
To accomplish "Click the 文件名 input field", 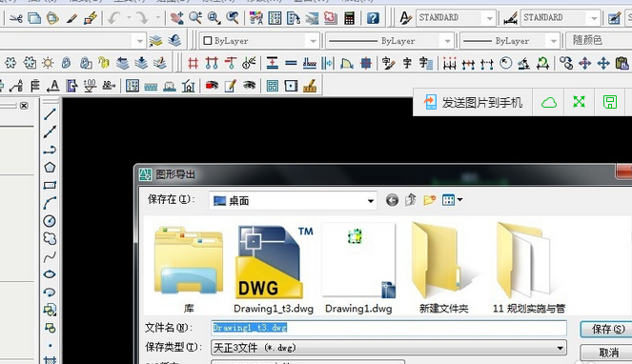I will (389, 328).
